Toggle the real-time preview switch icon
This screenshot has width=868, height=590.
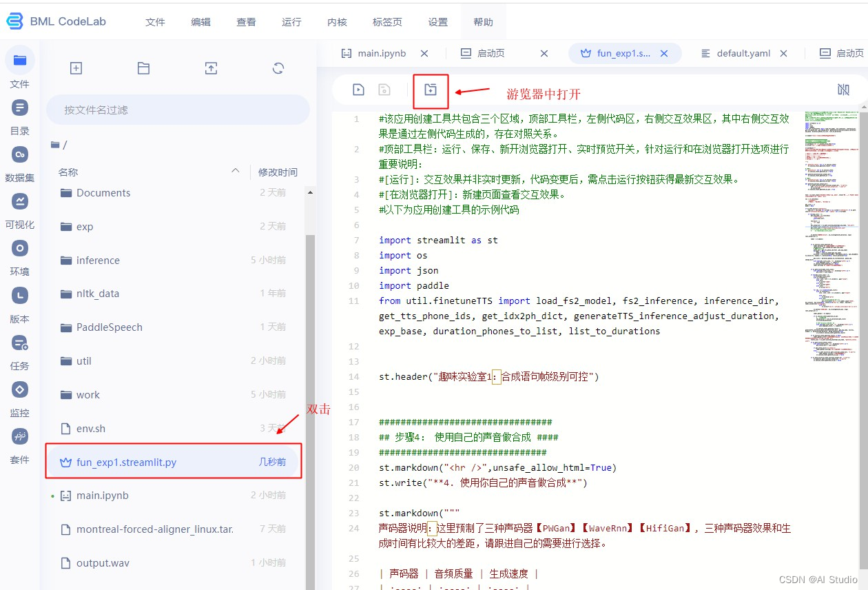click(x=843, y=90)
